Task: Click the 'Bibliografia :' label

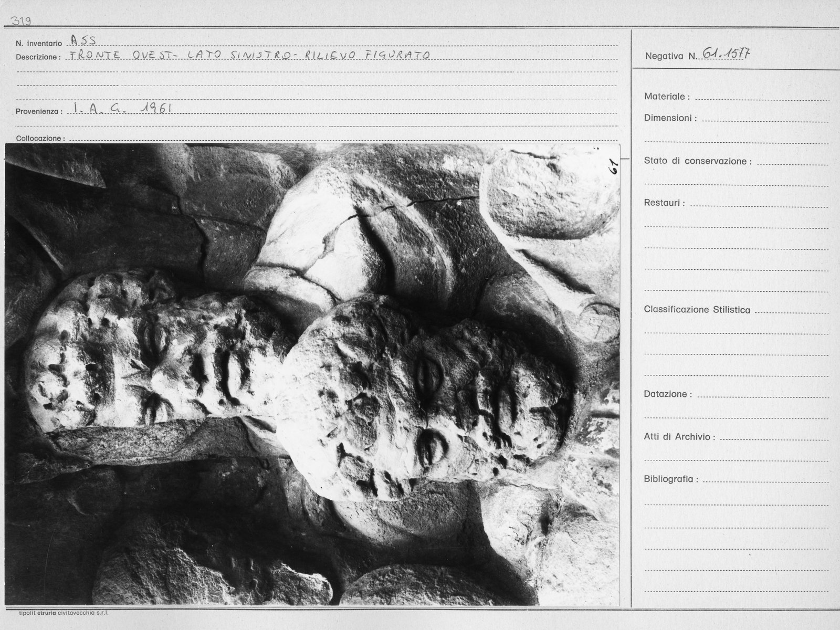Action: point(671,479)
